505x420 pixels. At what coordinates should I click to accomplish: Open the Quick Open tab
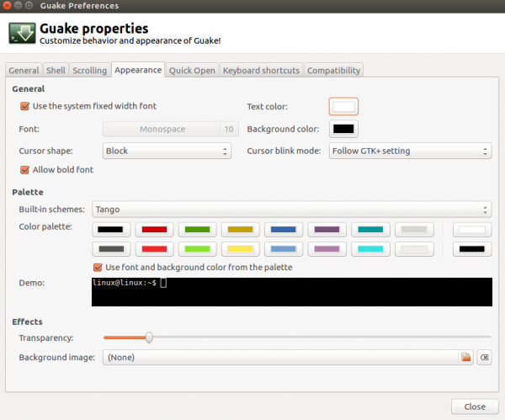pos(192,70)
